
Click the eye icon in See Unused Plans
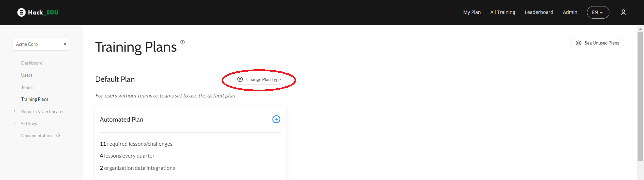pyautogui.click(x=579, y=43)
